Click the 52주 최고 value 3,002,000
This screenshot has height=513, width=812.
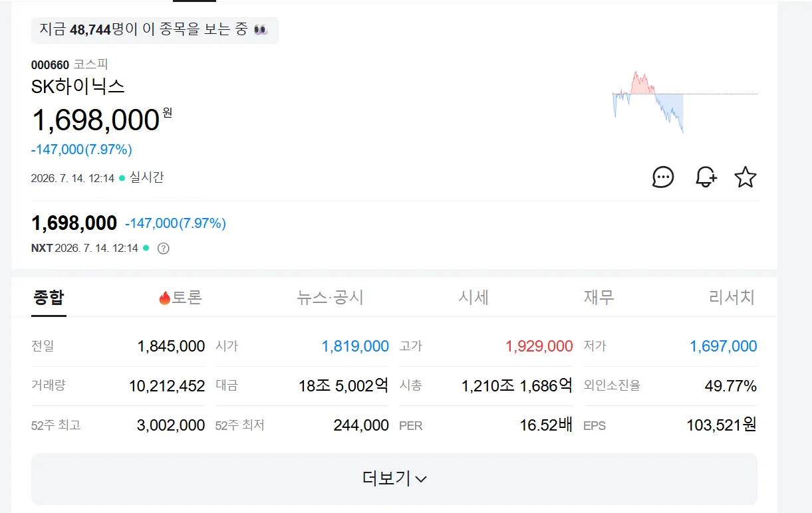(x=171, y=425)
